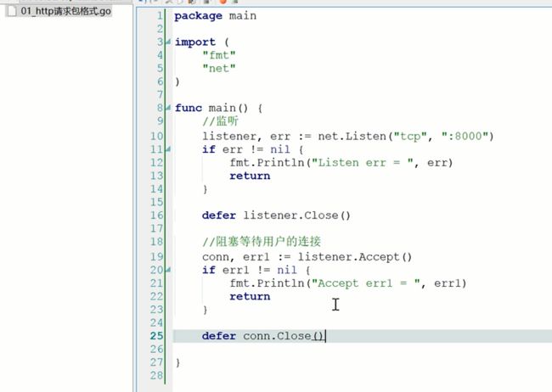
Task: Click "listener.Accept()" on line 19
Action: point(355,257)
